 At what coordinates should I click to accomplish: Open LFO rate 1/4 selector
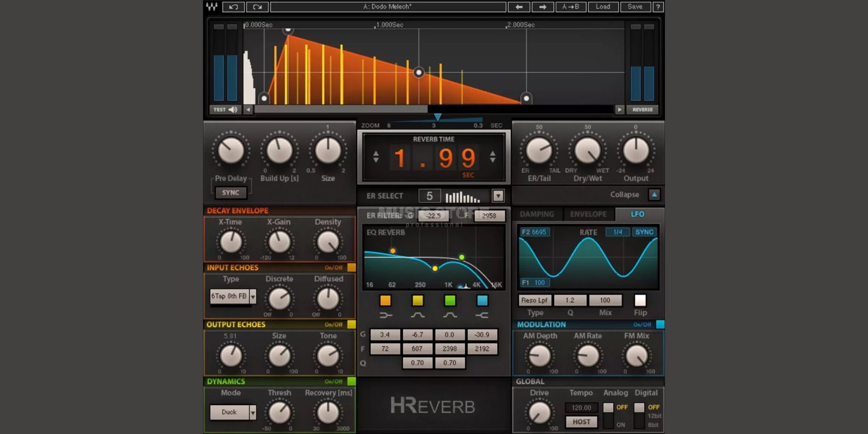pyautogui.click(x=618, y=232)
